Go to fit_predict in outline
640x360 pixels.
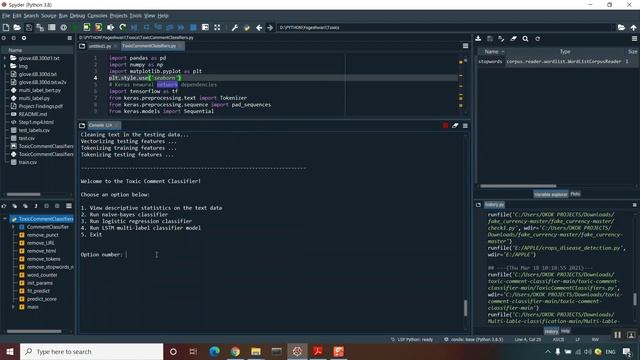(x=38, y=291)
